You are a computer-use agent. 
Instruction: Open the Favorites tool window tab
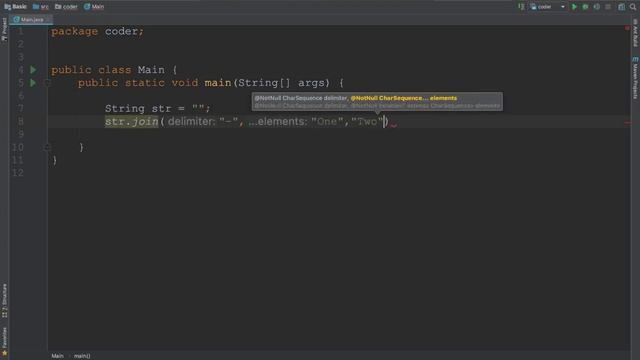tap(4, 341)
